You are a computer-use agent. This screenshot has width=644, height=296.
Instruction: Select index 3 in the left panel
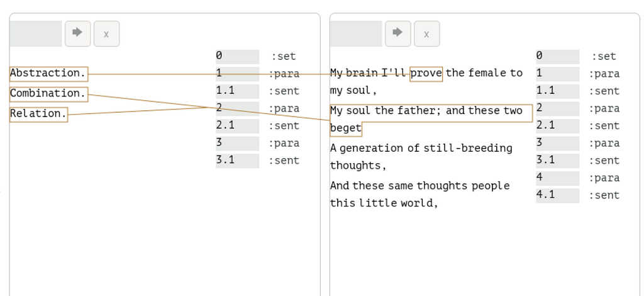tap(237, 144)
